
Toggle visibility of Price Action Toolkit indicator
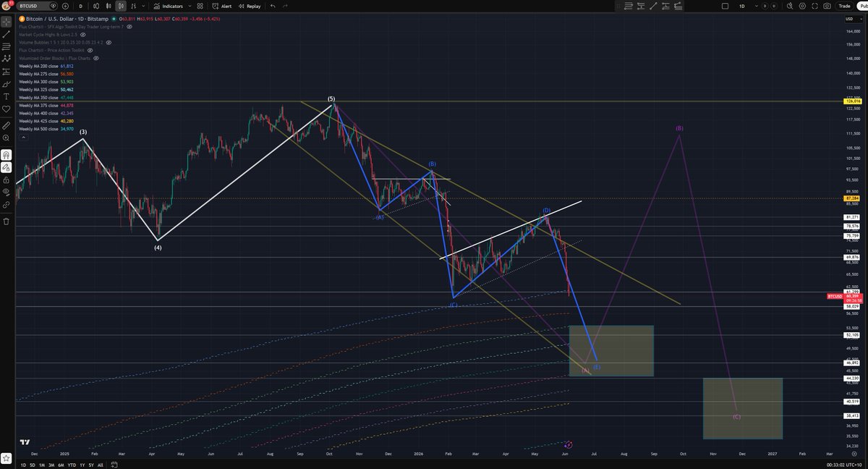click(90, 51)
